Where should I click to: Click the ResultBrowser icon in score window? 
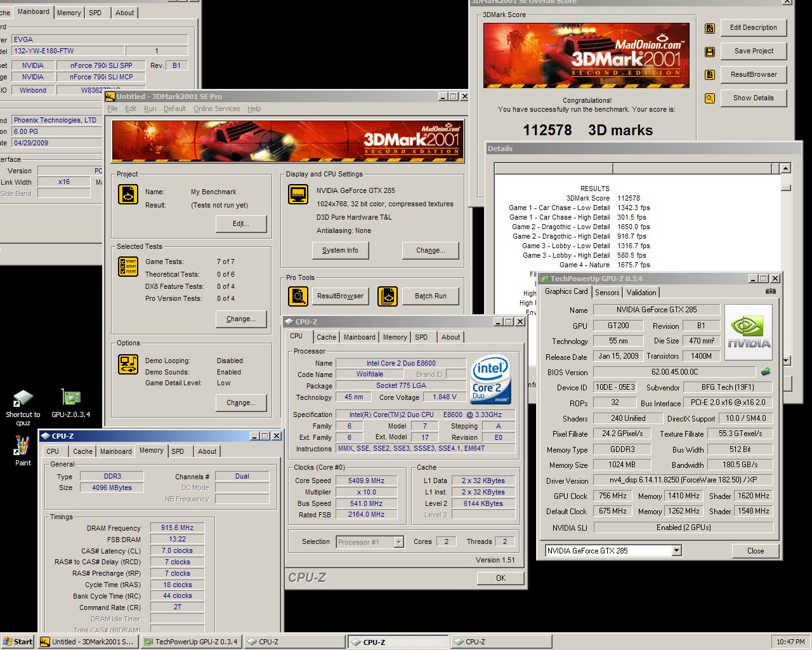point(710,75)
